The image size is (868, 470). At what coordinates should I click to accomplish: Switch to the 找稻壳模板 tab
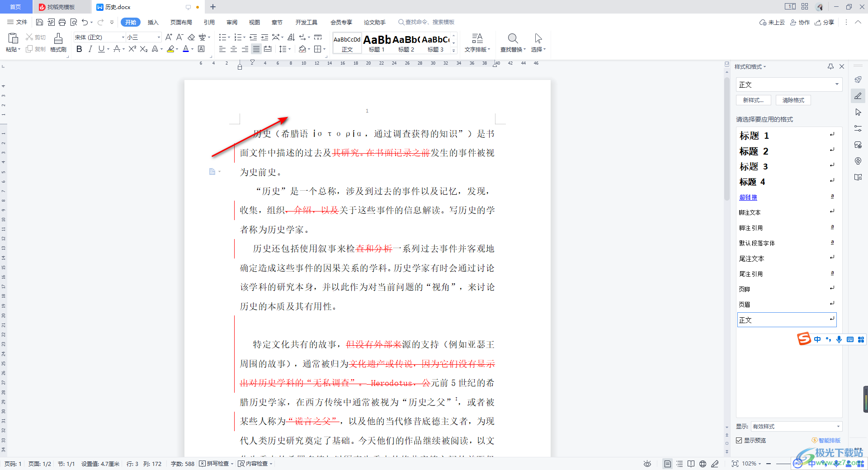tap(61, 7)
